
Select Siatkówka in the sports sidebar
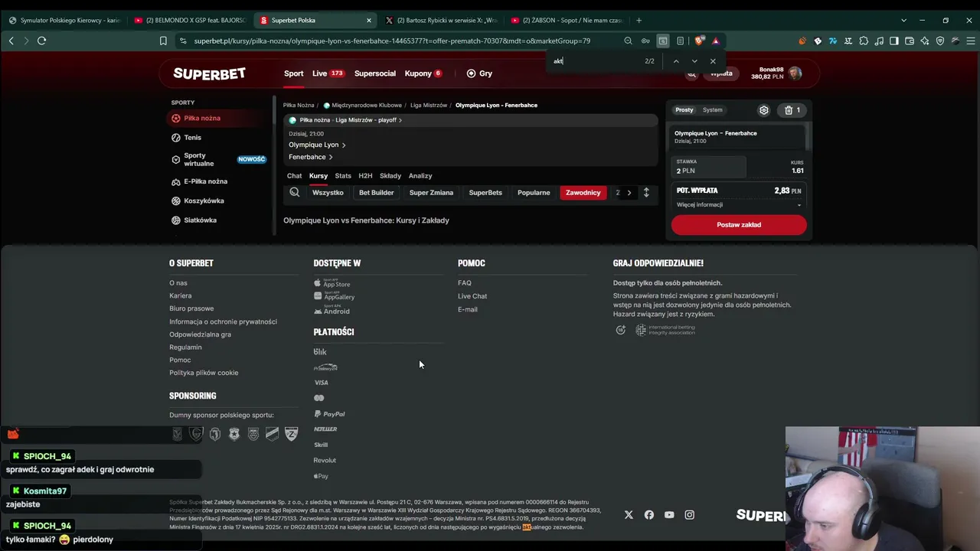coord(201,220)
